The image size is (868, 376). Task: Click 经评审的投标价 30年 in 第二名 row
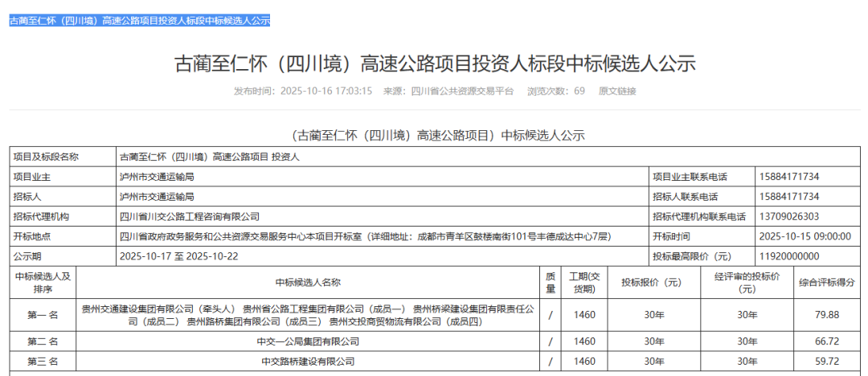click(747, 341)
